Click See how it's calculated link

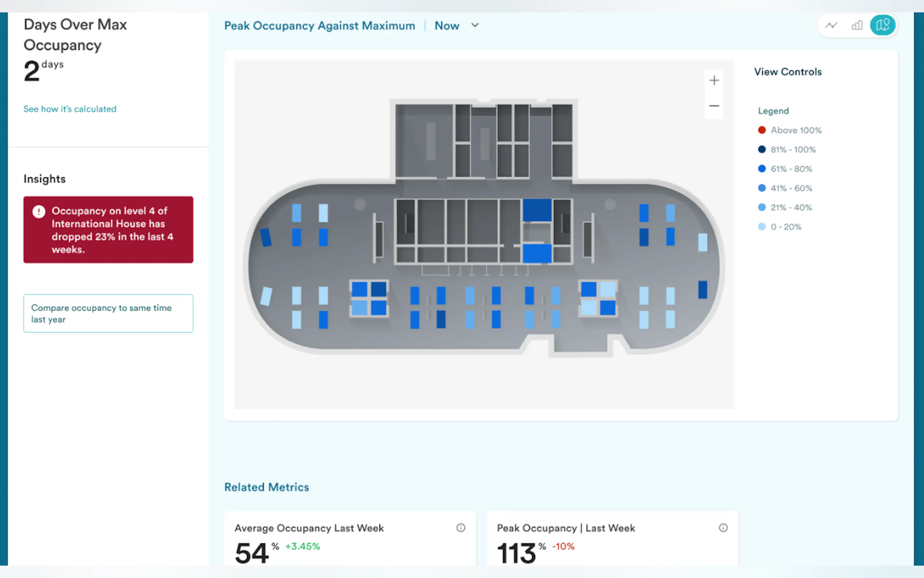click(70, 109)
